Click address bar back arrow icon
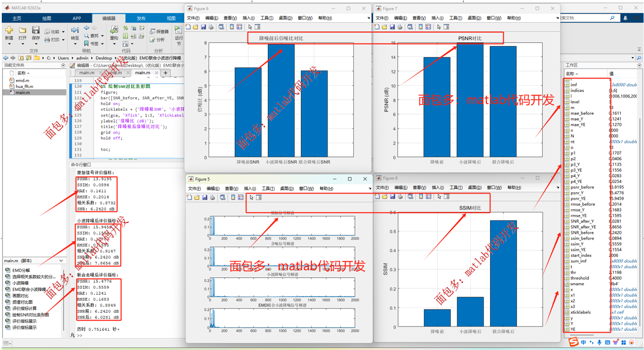The width and height of the screenshot is (644, 350). (5, 58)
